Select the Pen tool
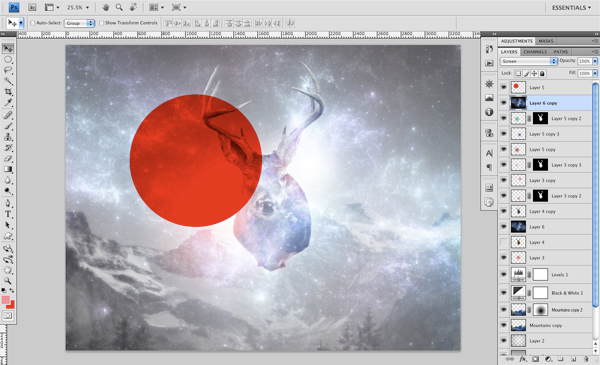This screenshot has width=600, height=365. pos(8,203)
